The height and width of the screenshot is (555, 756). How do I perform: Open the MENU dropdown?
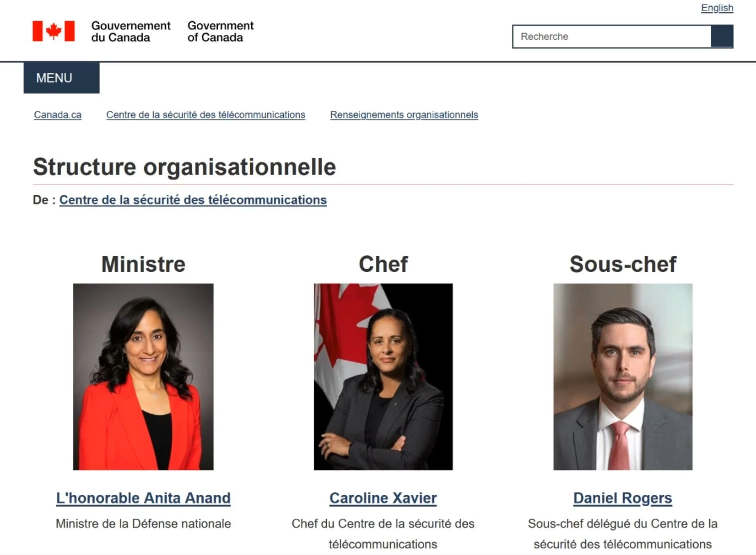pyautogui.click(x=61, y=78)
